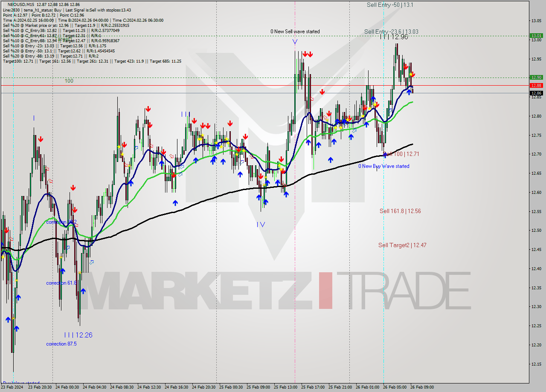Click the 12.50 value on price scale

click(536, 231)
